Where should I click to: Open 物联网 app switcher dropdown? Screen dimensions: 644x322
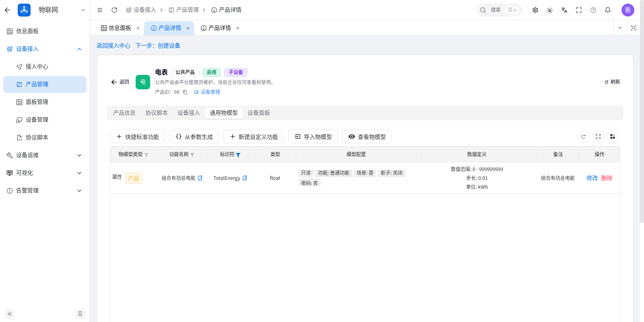[83, 10]
